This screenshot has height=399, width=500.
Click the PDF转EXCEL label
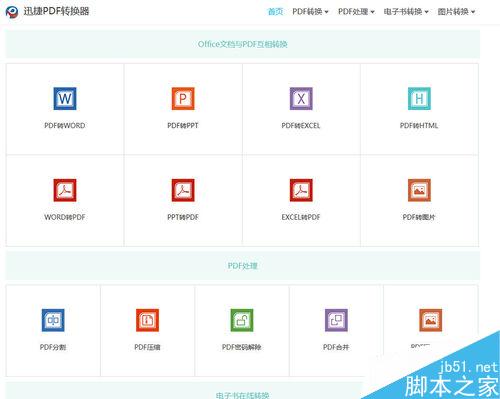pos(301,126)
